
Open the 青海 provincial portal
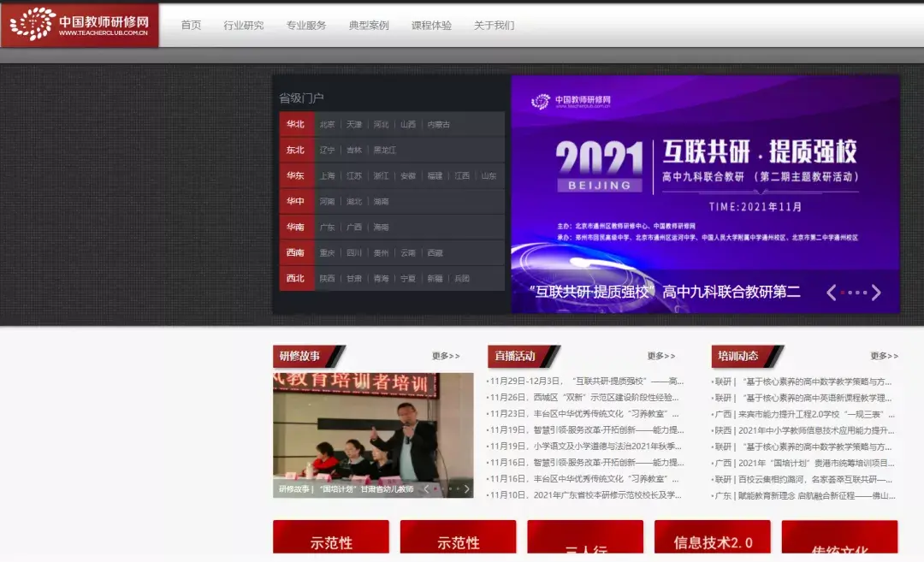click(382, 279)
